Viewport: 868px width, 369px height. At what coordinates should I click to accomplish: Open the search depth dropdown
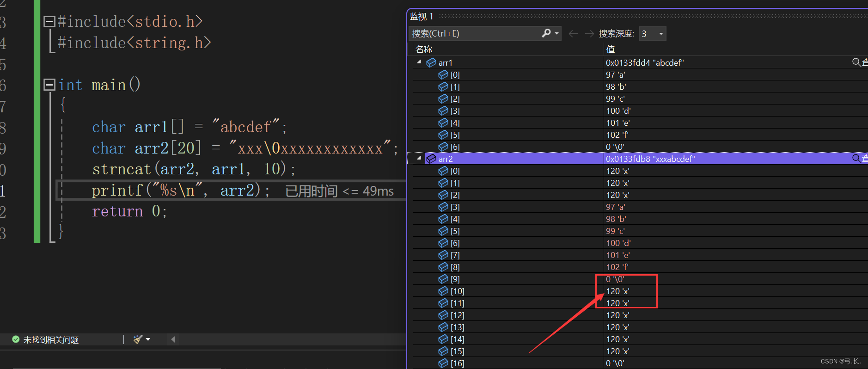(661, 34)
